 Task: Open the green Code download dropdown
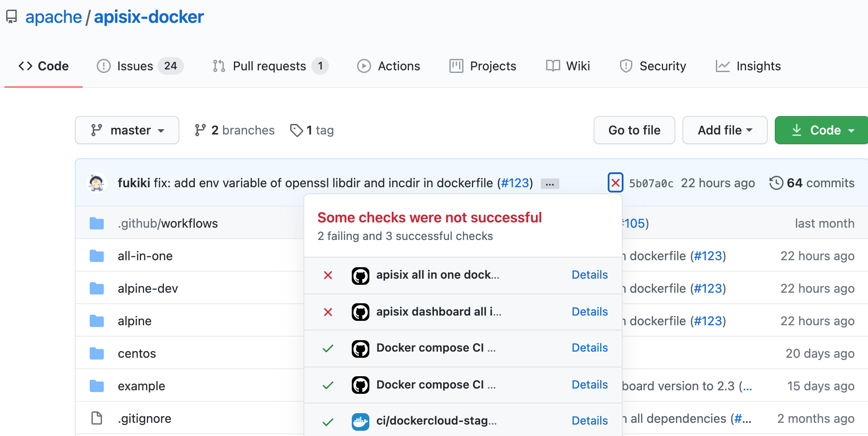point(821,130)
